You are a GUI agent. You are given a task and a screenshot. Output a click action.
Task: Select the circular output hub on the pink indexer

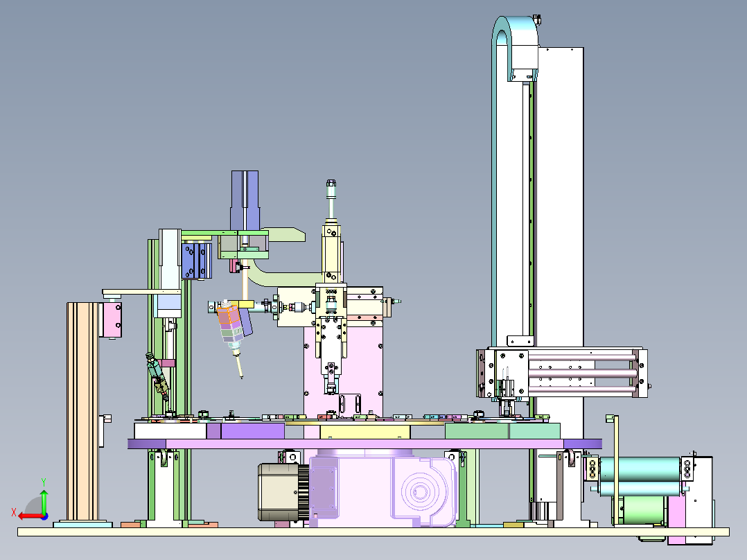[x=420, y=491]
